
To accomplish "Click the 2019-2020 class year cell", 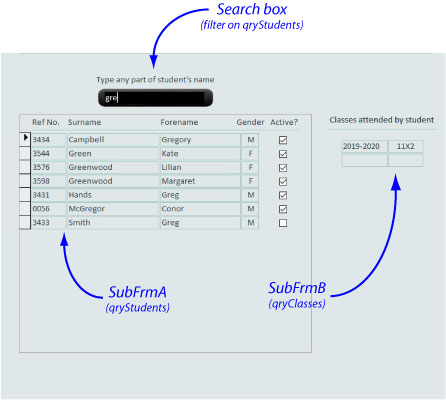I will 365,146.
